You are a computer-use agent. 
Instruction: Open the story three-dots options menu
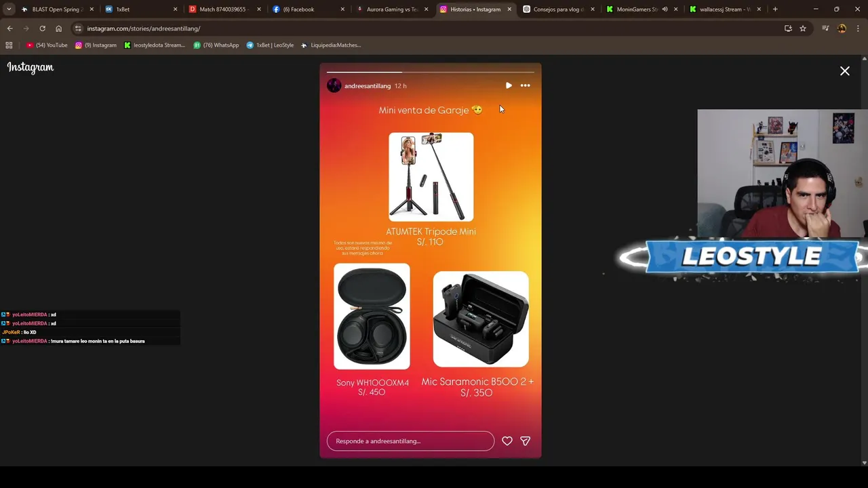tap(525, 85)
